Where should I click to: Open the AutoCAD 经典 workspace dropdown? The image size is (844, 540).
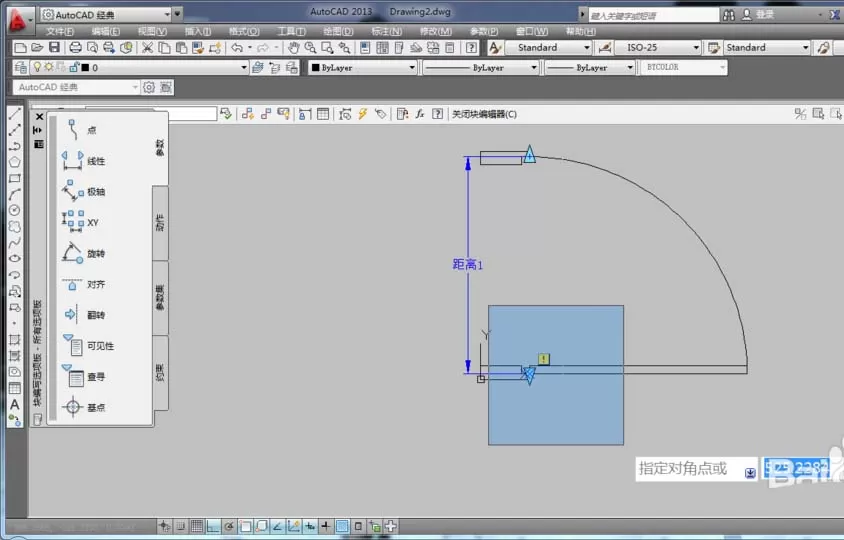click(x=106, y=15)
